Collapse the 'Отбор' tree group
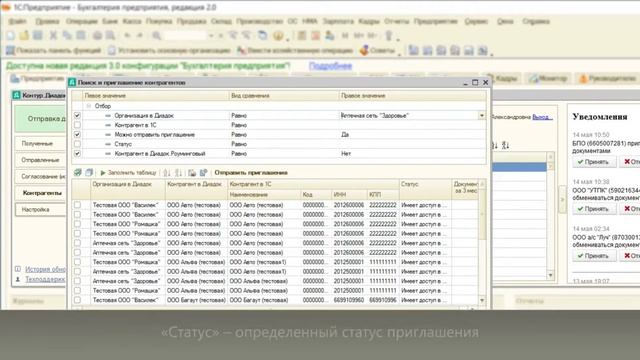This screenshot has height=360, width=640. (89, 106)
